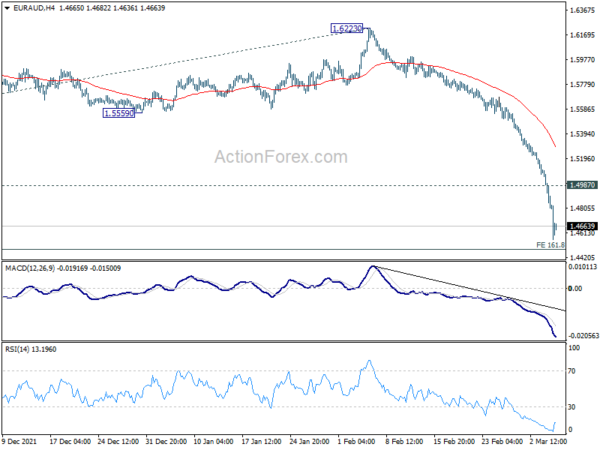
Task: Click the MACD -0.020563 scale value
Action: [x=584, y=336]
